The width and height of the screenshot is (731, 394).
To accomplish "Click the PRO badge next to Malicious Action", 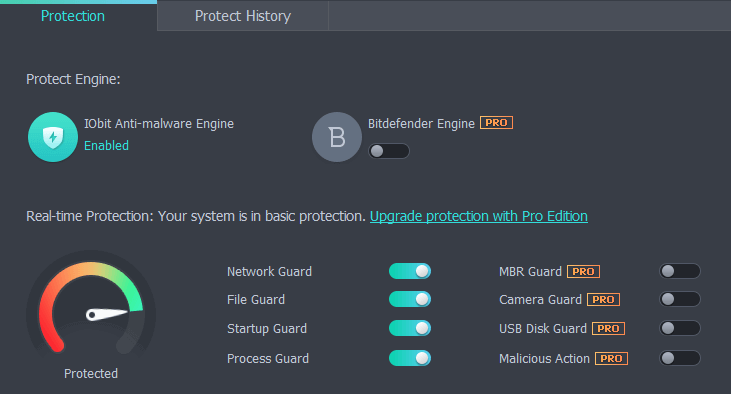I will click(611, 358).
